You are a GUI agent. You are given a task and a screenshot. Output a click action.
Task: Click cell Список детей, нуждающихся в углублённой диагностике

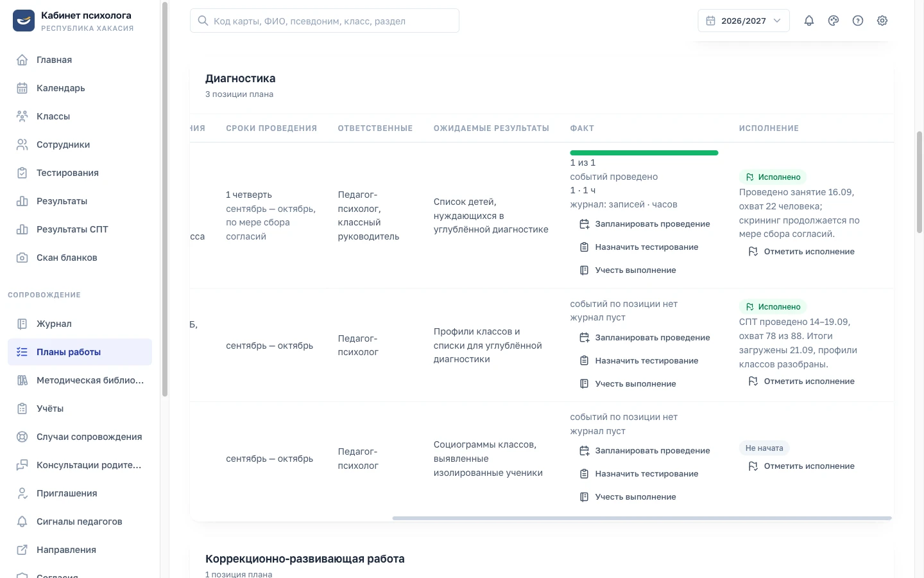click(491, 216)
